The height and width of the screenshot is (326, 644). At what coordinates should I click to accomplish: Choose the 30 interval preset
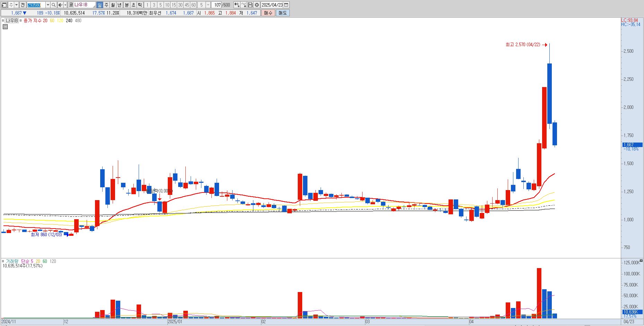[180, 5]
